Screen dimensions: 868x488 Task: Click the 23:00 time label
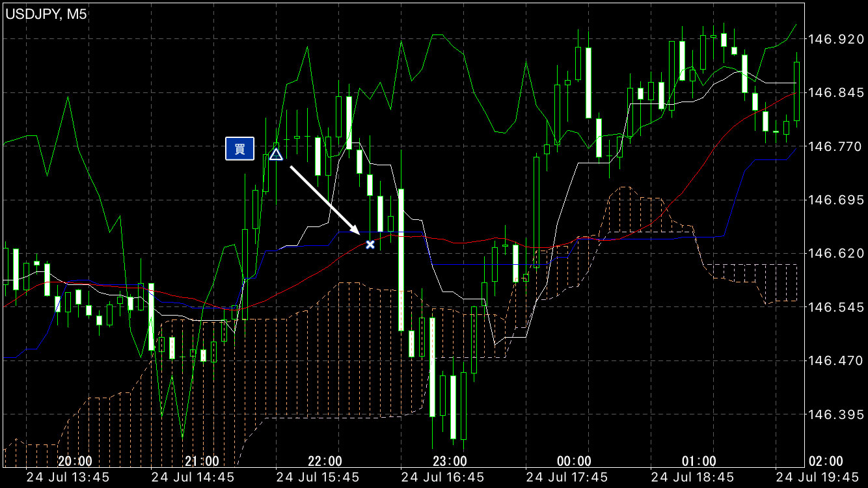[450, 461]
